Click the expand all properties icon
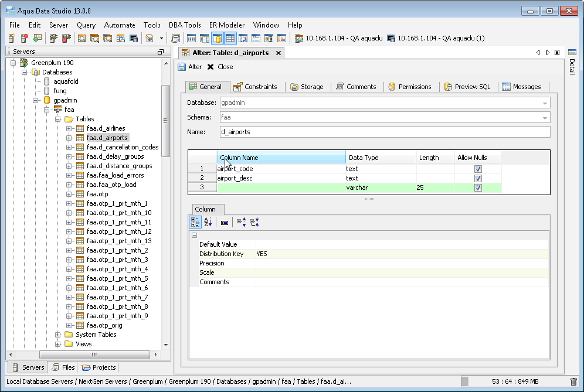 coord(241,222)
